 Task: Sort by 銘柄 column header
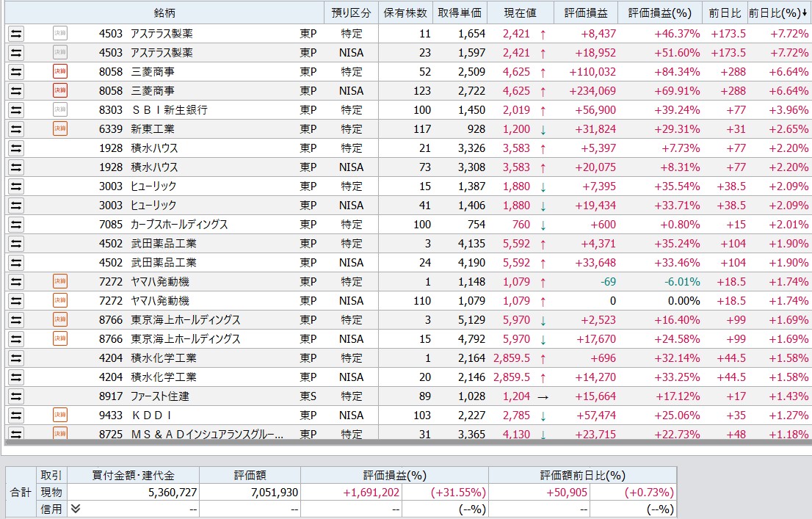164,13
